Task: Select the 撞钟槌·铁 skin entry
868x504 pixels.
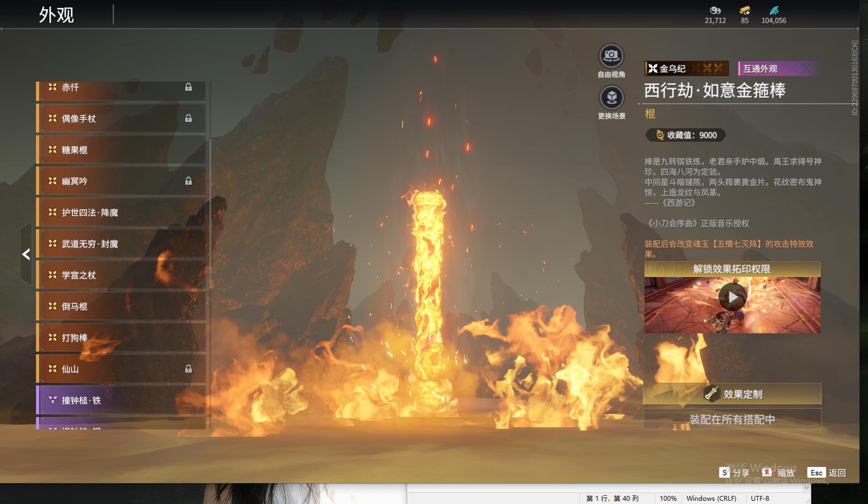Action: [x=121, y=400]
